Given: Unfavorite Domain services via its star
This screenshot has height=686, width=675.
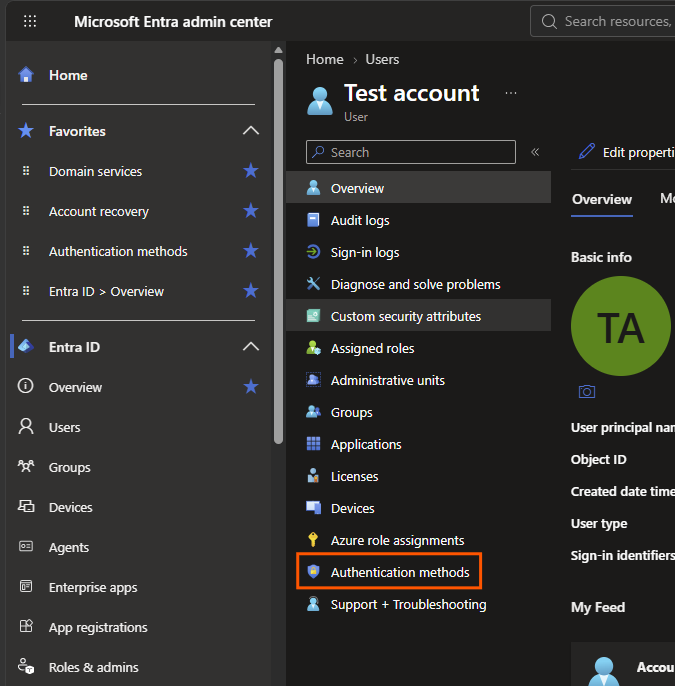Looking at the screenshot, I should tap(251, 171).
